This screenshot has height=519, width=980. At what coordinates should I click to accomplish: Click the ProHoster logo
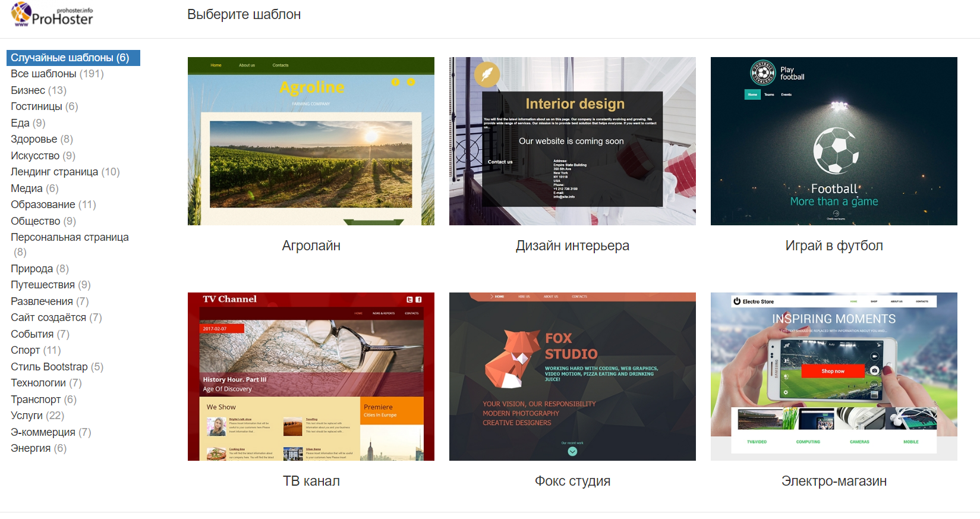click(x=52, y=15)
